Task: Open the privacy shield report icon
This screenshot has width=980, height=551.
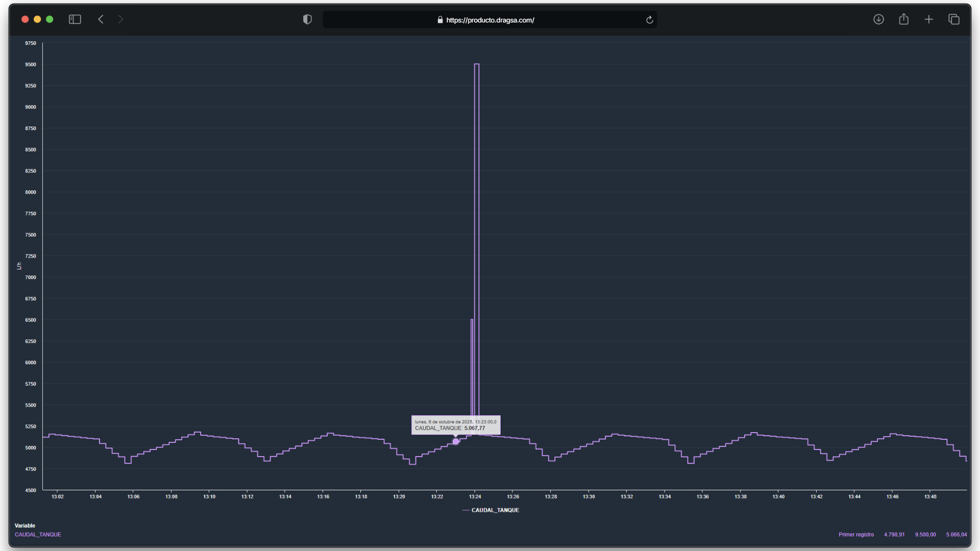Action: point(307,19)
